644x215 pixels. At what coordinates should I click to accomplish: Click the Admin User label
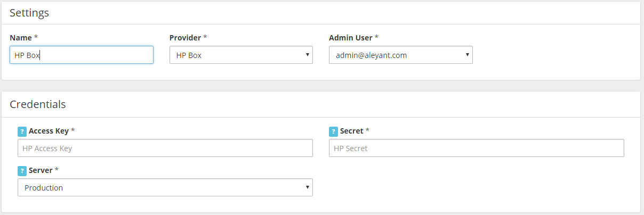(x=351, y=38)
